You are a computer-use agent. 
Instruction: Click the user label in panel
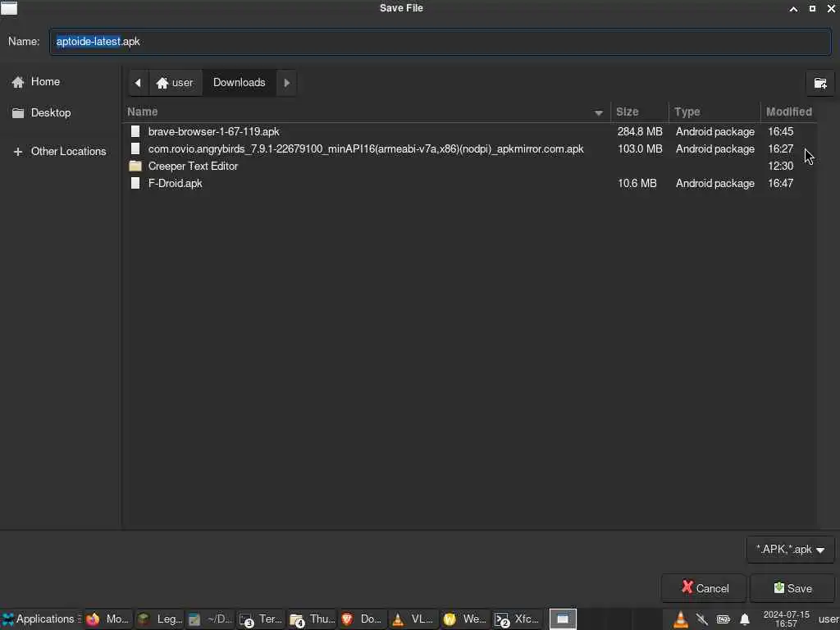(x=829, y=619)
